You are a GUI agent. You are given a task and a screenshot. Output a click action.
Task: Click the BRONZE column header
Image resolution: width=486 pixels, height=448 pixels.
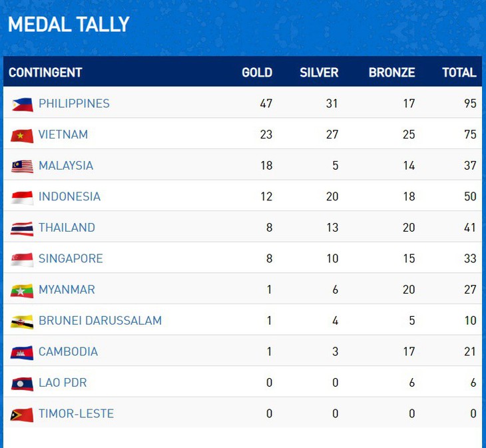391,73
